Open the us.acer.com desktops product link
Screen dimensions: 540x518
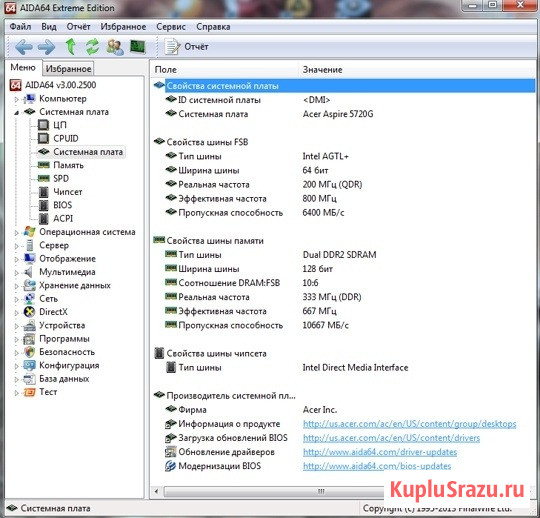409,424
